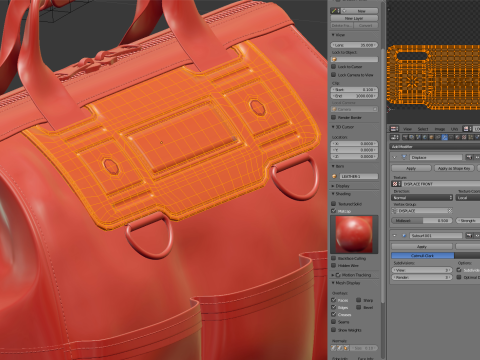Uncheck the Faces overlay checkbox
The image size is (480, 360).
click(333, 300)
